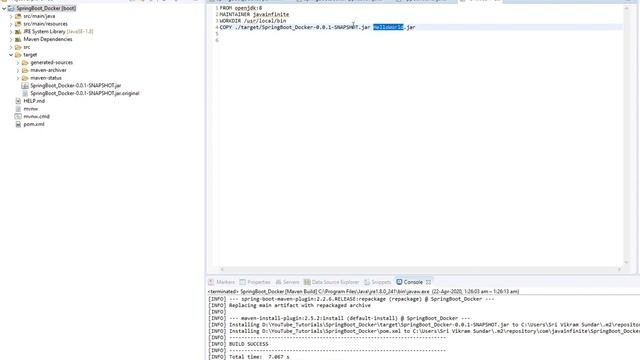This screenshot has width=640, height=360.
Task: Click the target folder icon
Action: pyautogui.click(x=18, y=55)
